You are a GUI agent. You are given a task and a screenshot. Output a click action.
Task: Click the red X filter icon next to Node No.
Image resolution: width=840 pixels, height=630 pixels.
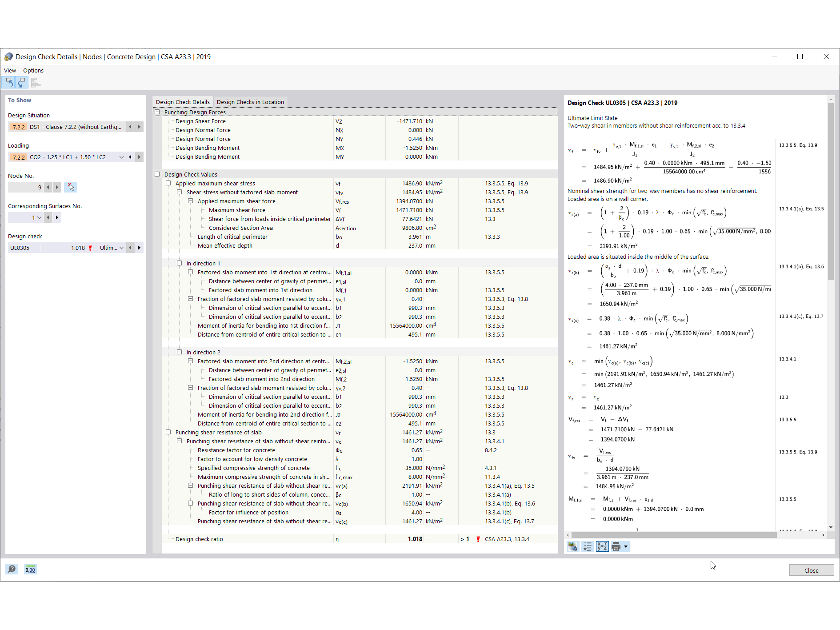(70, 187)
